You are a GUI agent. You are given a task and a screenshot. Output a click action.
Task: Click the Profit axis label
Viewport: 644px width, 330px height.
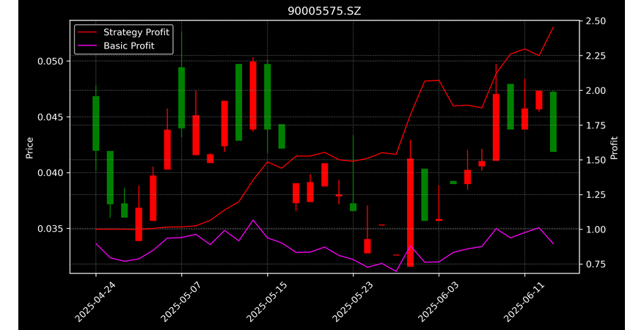(x=614, y=147)
